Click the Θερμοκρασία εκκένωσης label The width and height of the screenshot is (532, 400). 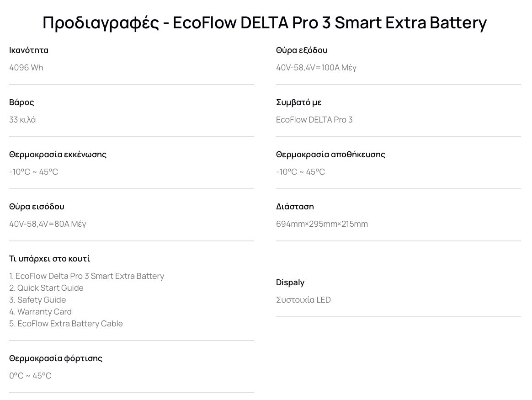click(x=58, y=155)
